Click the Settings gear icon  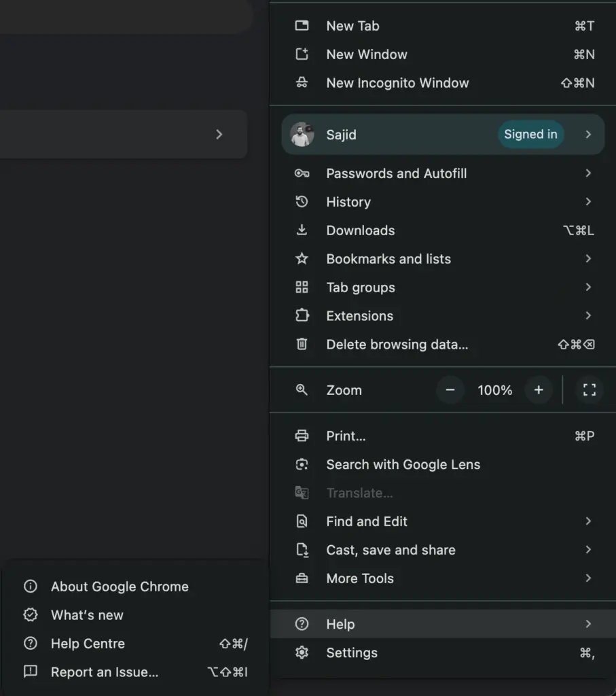[x=302, y=653]
